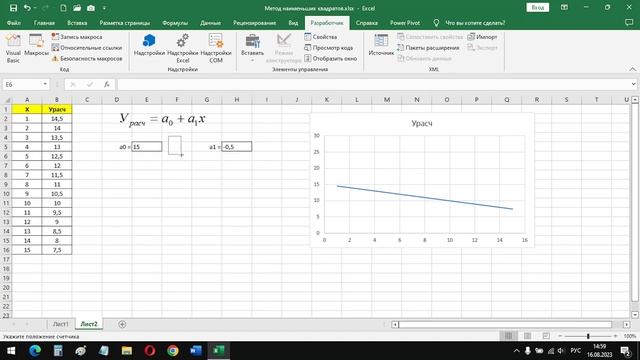Select cell B1 header Урасч
Screen dimensions: 640x360
57,109
